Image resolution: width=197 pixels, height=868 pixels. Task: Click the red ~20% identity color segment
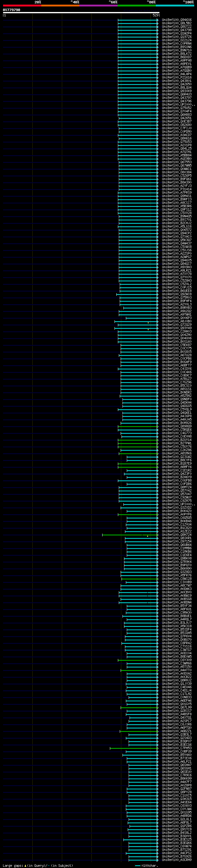[22, 6]
